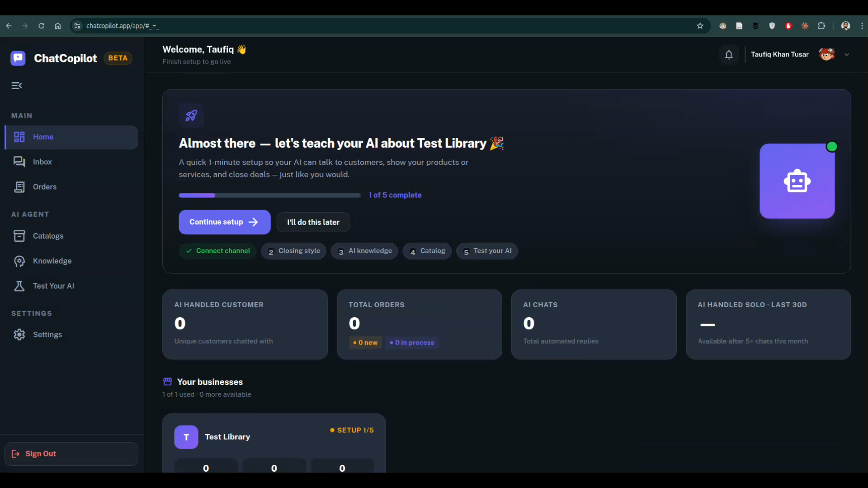Open the browser three-dot menu

pyautogui.click(x=862, y=26)
